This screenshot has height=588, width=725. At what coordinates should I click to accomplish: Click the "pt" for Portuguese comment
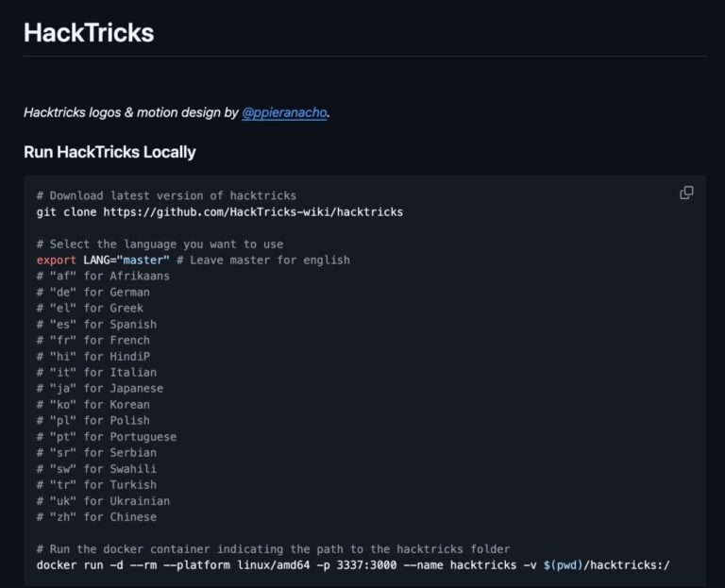[107, 436]
